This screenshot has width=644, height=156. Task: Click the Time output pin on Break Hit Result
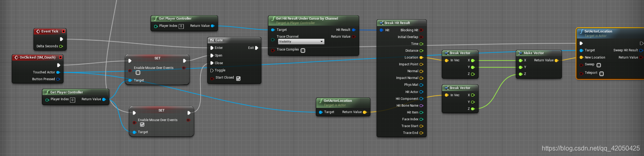[x=421, y=44]
